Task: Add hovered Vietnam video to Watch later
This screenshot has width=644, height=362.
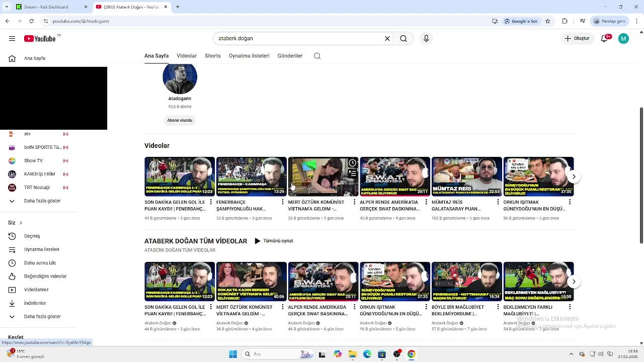Action: pyautogui.click(x=353, y=163)
